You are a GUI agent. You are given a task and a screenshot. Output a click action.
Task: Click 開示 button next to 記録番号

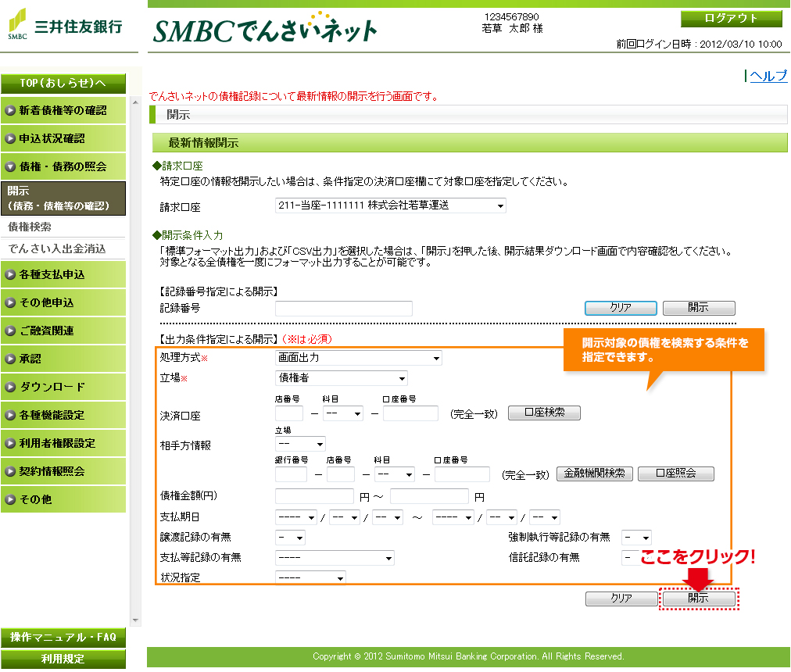pyautogui.click(x=699, y=308)
